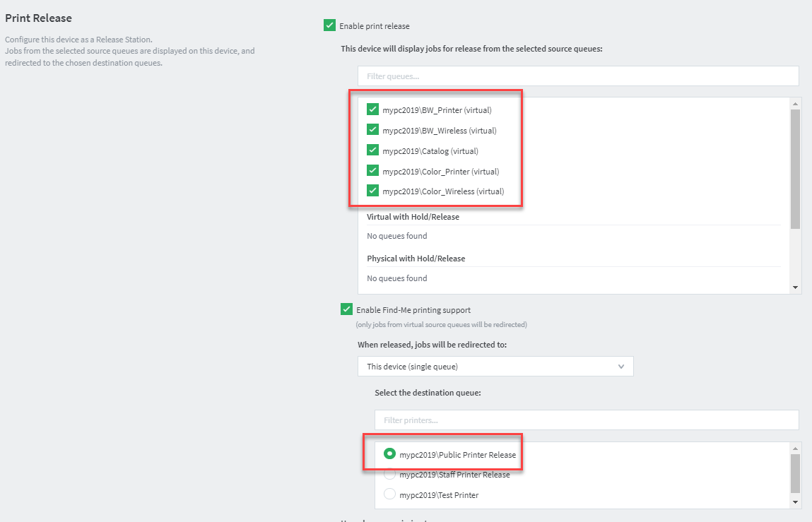Uncheck the mypc2019\BW_Printer virtual queue
The image size is (812, 522).
372,109
